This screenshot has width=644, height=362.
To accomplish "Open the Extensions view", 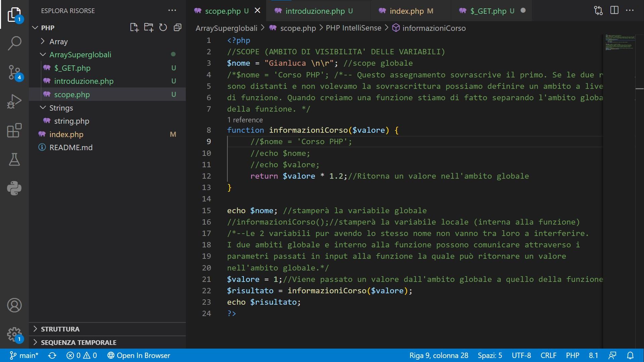I will (x=14, y=130).
